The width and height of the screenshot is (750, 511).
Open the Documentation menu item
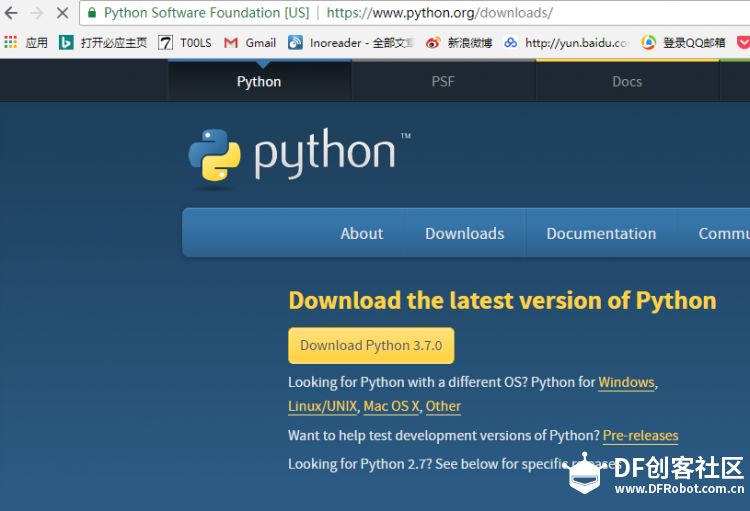point(601,233)
